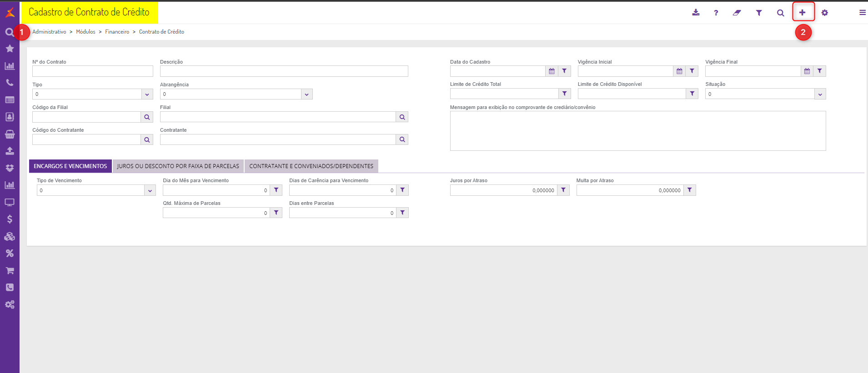
Task: Expand the Tipo dropdown
Action: (147, 94)
